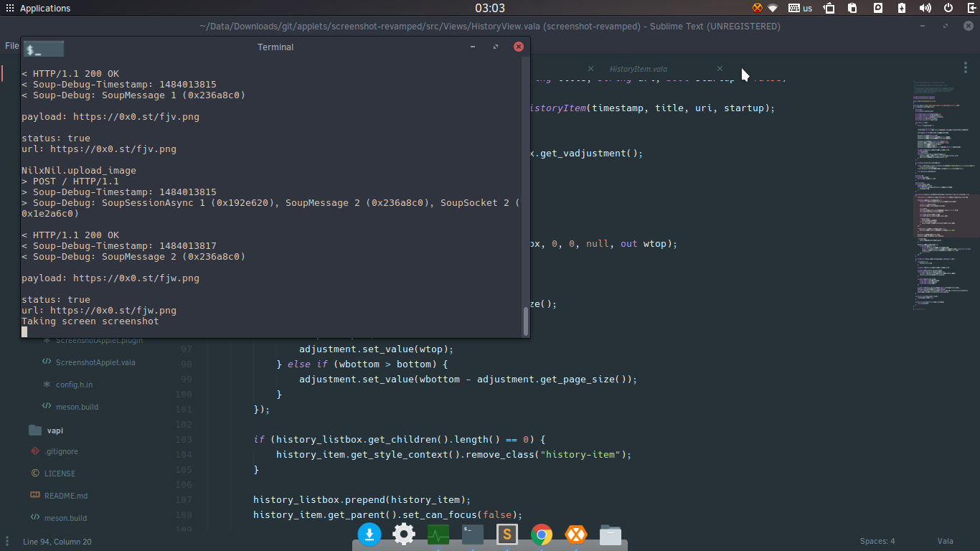
Task: Open the Applications menu in top panel
Action: click(x=38, y=9)
